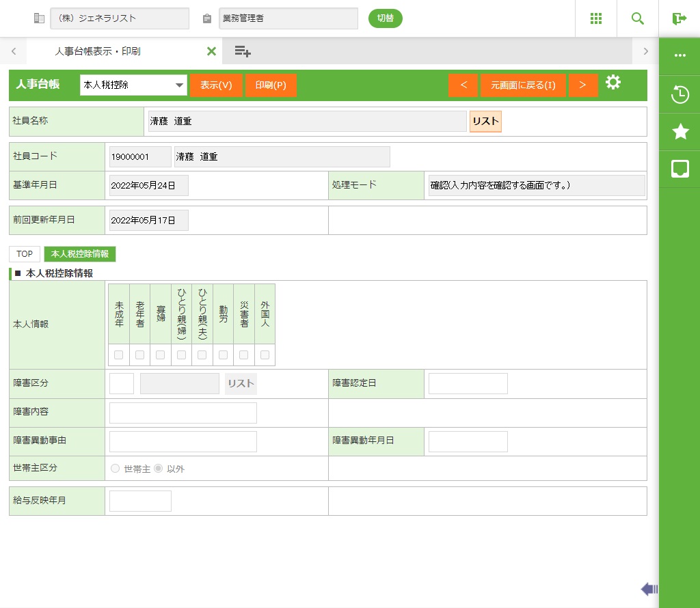Open the 本人税控除 dropdown
Image resolution: width=700 pixels, height=608 pixels.
pyautogui.click(x=133, y=85)
